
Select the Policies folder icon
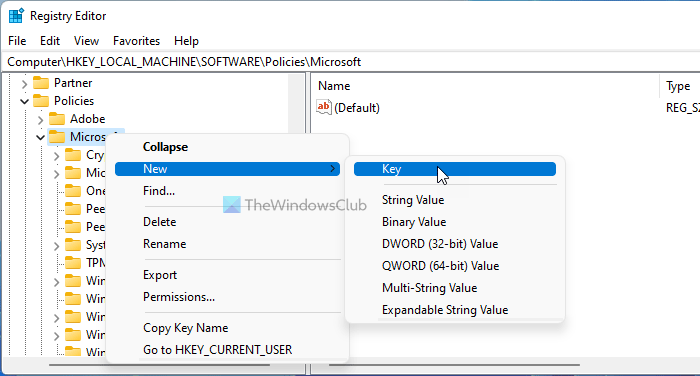(x=41, y=100)
